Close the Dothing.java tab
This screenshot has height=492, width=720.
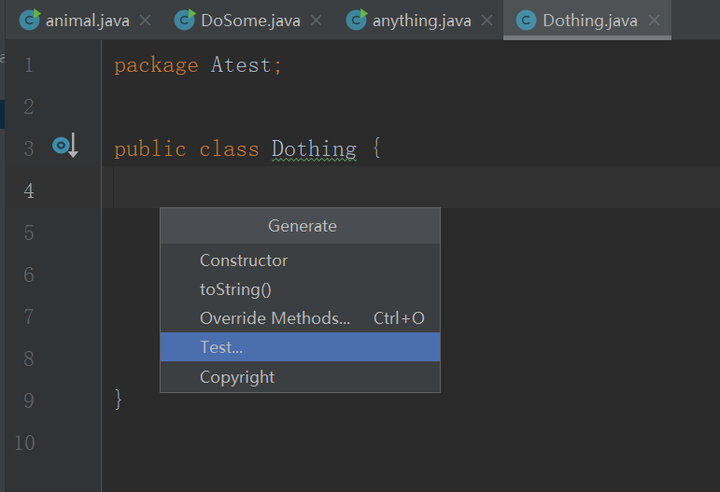tap(654, 20)
